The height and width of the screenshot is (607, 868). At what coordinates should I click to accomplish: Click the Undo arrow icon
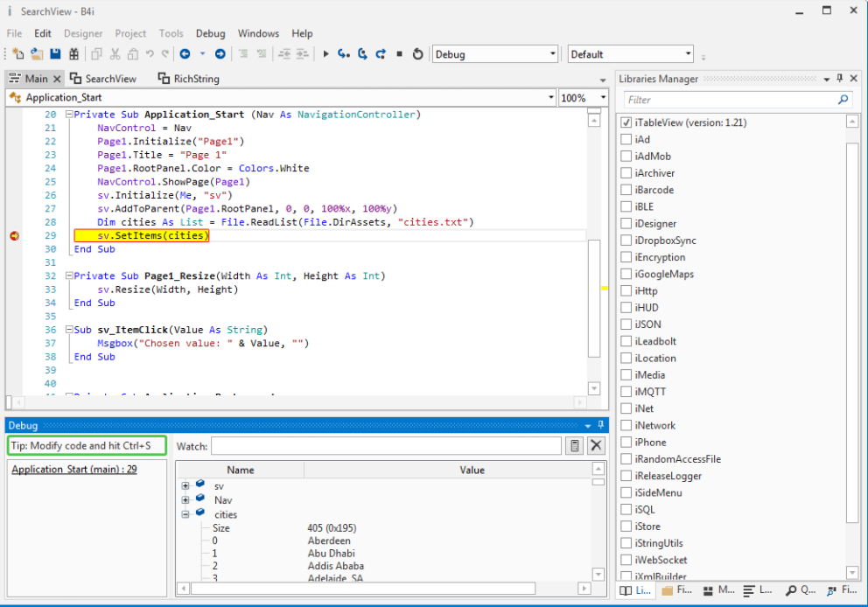(150, 53)
